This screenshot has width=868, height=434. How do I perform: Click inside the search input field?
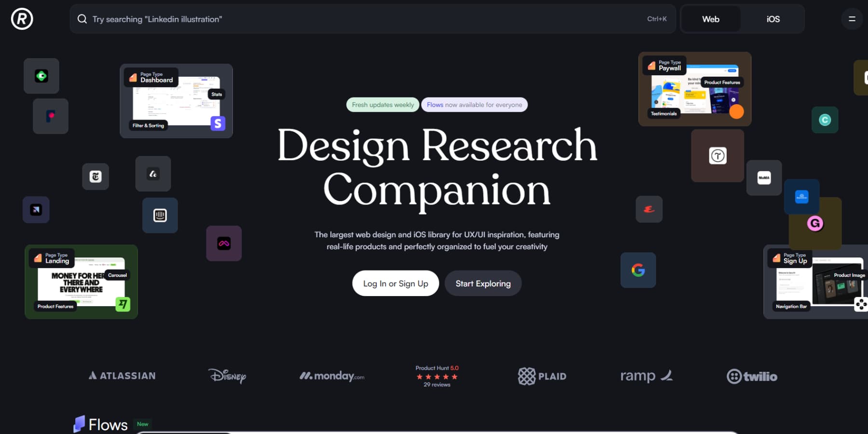(x=289, y=19)
